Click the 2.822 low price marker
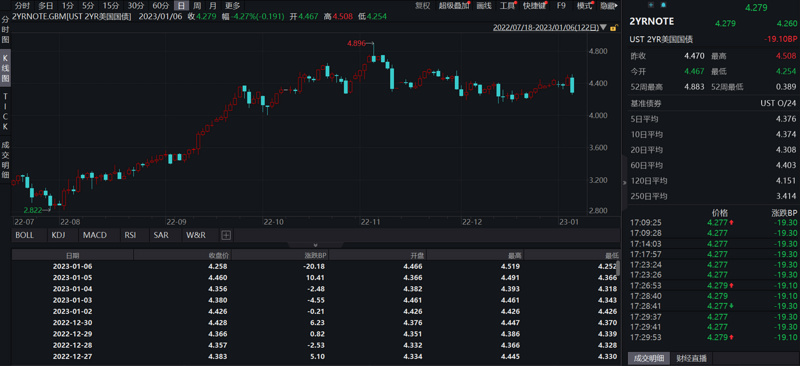Screen dimensions: 800x366 point(32,210)
